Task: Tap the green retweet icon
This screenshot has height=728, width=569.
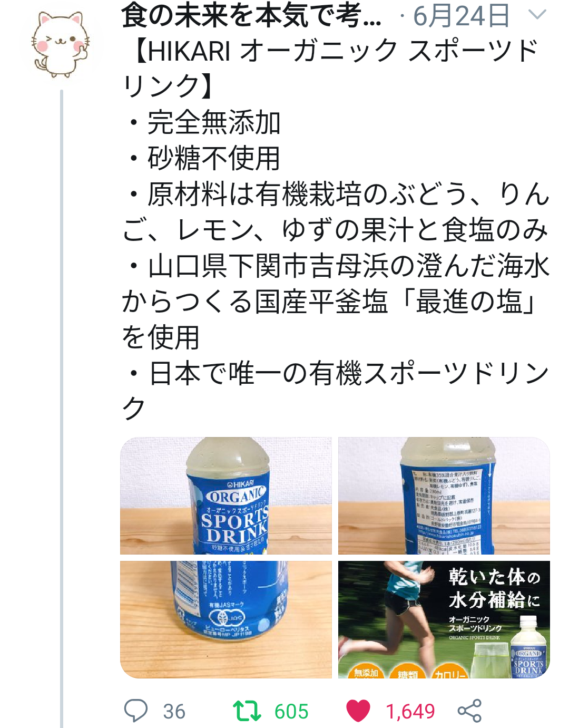Action: (247, 711)
